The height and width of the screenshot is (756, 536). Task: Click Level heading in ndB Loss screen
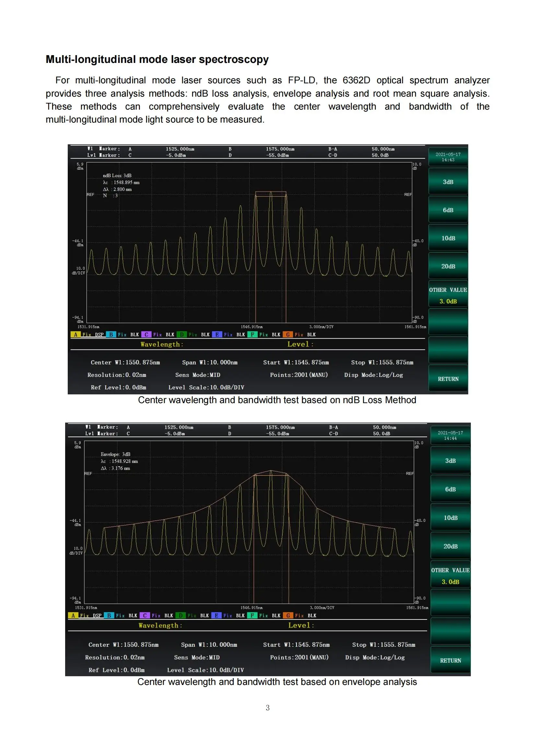pos(300,344)
